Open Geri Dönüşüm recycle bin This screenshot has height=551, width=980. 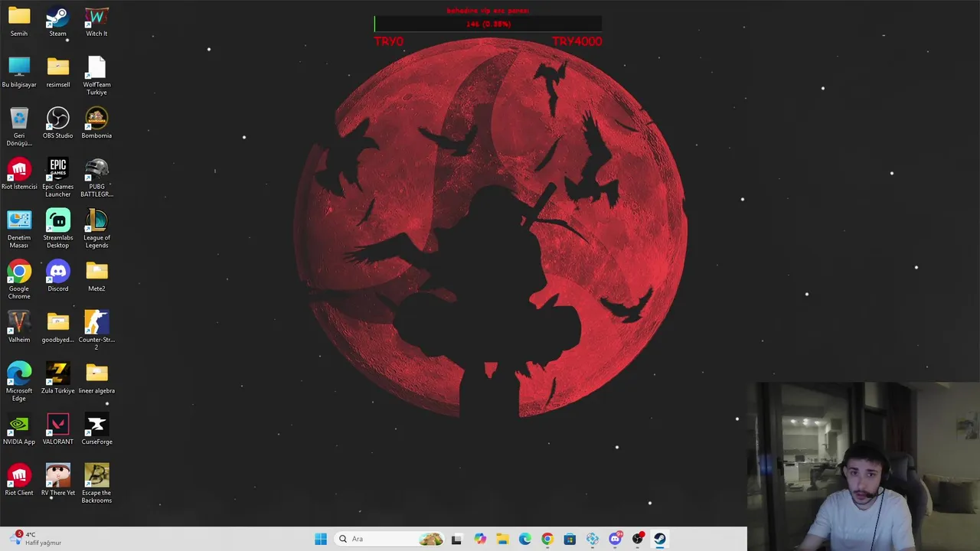tap(19, 126)
